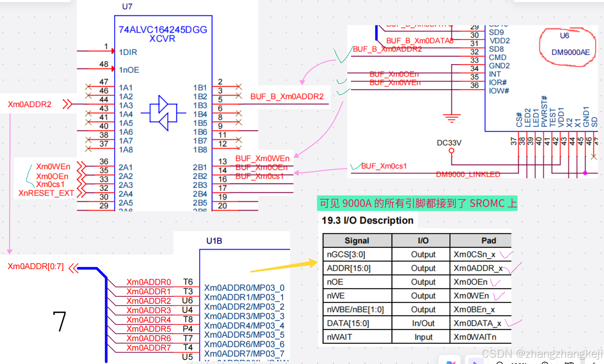Click the Xm0ADDR7 net label at pin T4
The height and width of the screenshot is (364, 604).
(149, 348)
